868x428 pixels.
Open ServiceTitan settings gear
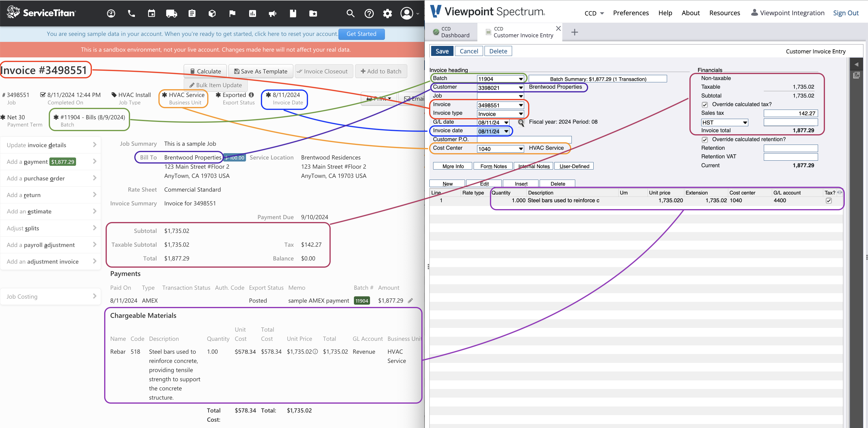coord(387,13)
